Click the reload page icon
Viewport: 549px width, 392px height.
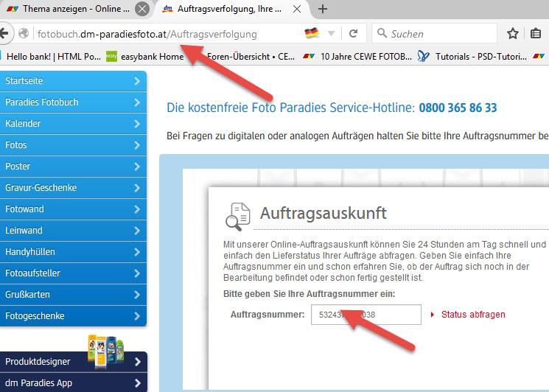tap(353, 34)
